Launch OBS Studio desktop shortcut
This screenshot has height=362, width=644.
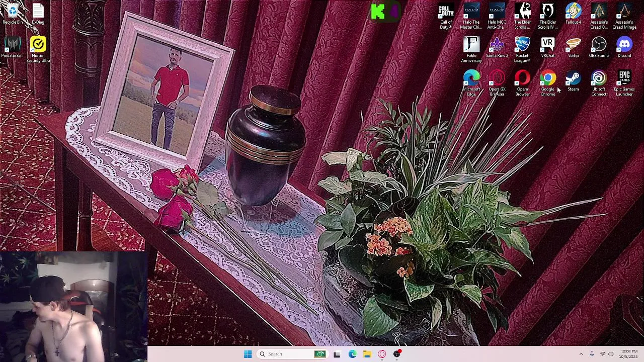click(599, 47)
